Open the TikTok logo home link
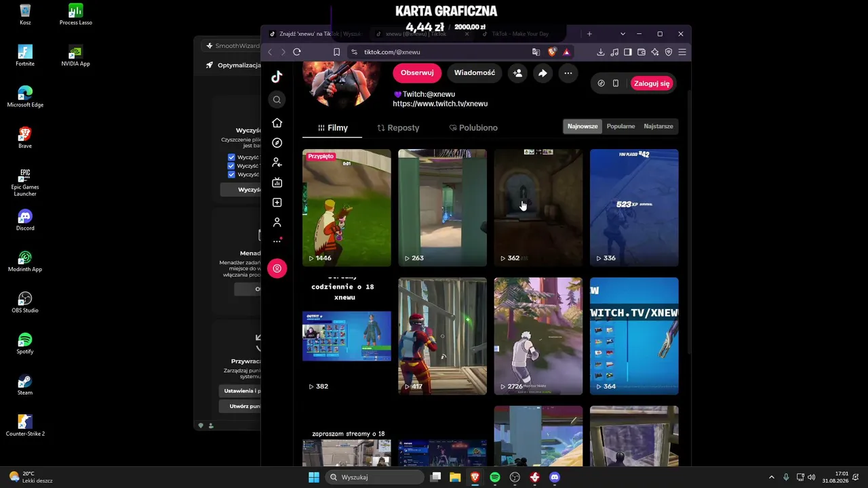Viewport: 868px width, 488px height. tap(277, 77)
